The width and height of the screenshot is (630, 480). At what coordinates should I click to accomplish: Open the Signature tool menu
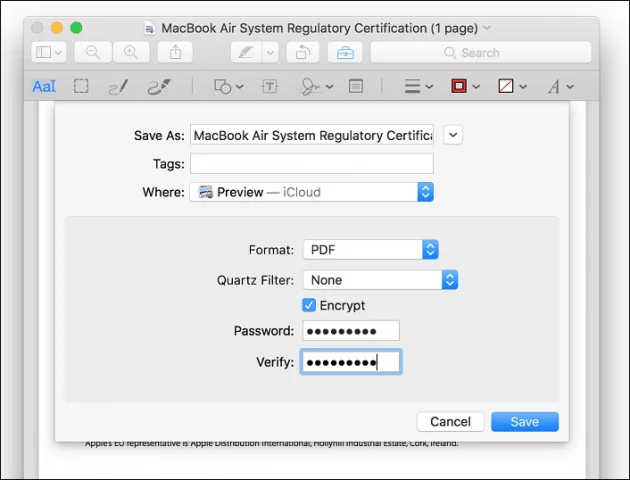tap(317, 86)
